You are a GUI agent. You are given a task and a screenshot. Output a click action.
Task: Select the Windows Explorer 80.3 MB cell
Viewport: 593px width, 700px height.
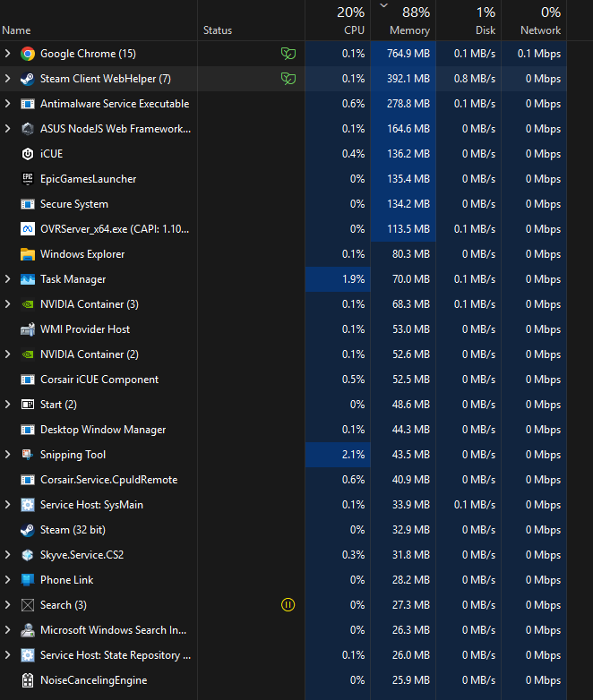point(403,254)
